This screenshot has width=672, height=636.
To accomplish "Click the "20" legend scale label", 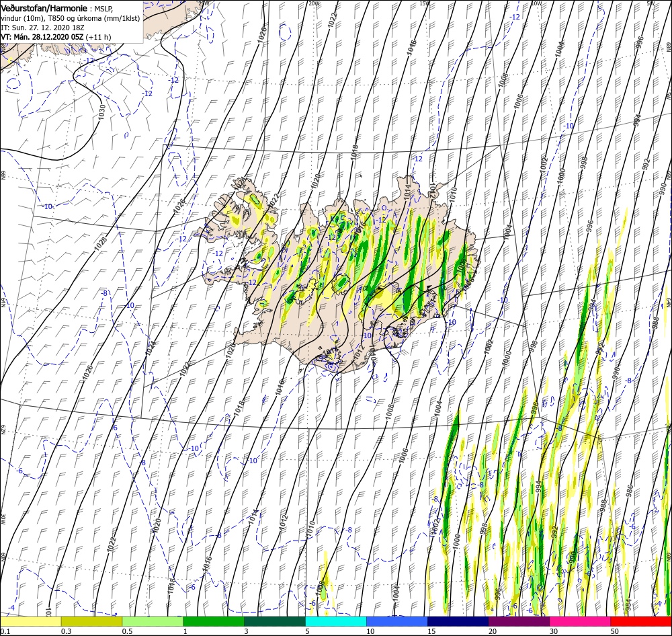I will pos(493,631).
